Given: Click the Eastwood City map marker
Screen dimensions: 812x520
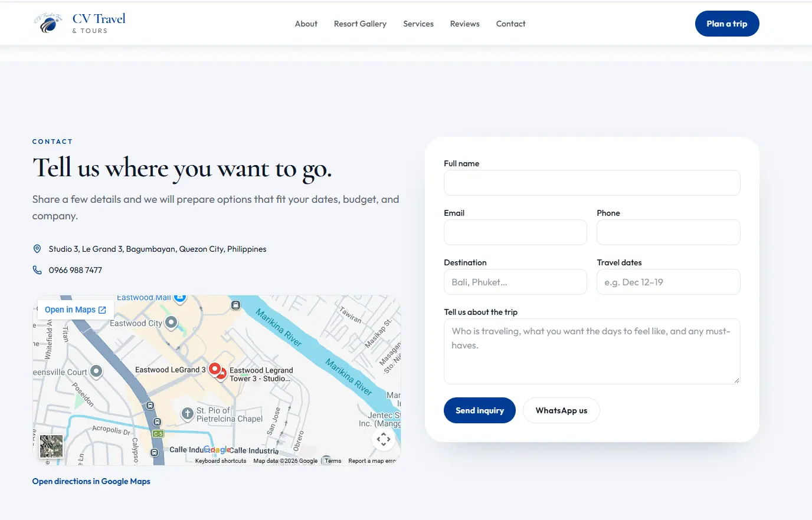Looking at the screenshot, I should (171, 322).
